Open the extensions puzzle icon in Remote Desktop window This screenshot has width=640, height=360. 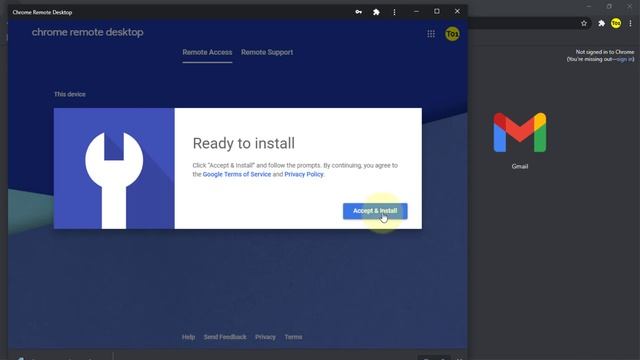[376, 12]
